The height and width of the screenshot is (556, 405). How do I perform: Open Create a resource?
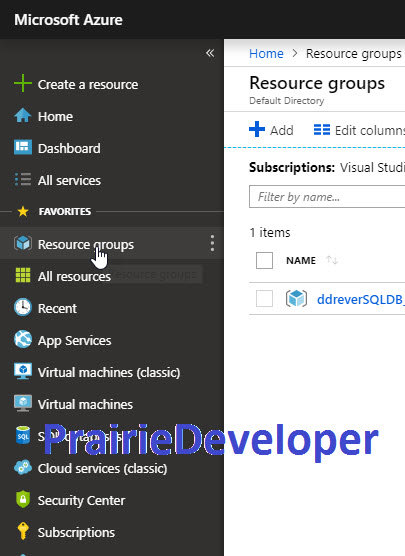click(x=88, y=84)
